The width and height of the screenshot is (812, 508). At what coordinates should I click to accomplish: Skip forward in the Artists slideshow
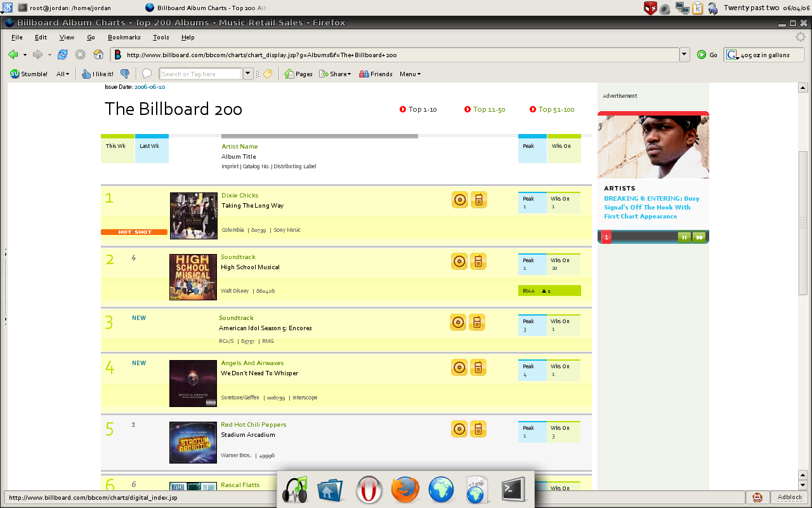[698, 237]
